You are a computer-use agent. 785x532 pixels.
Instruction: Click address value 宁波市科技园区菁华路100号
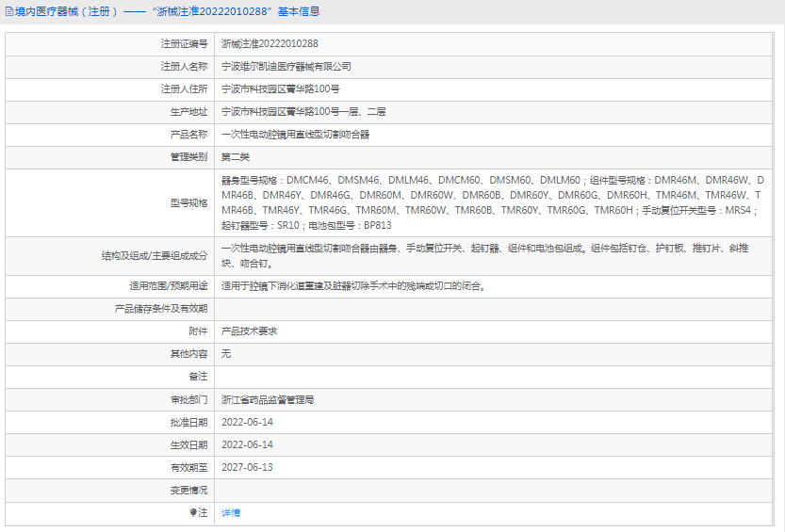[x=281, y=89]
